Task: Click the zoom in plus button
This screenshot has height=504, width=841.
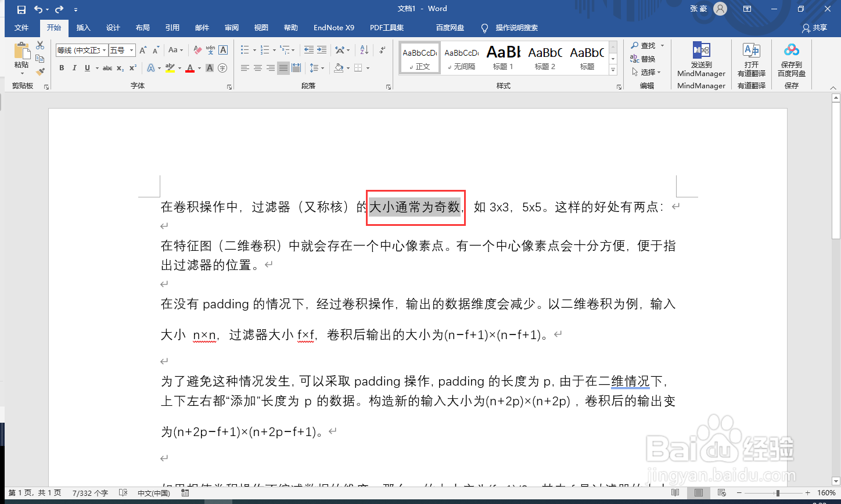Action: [809, 493]
